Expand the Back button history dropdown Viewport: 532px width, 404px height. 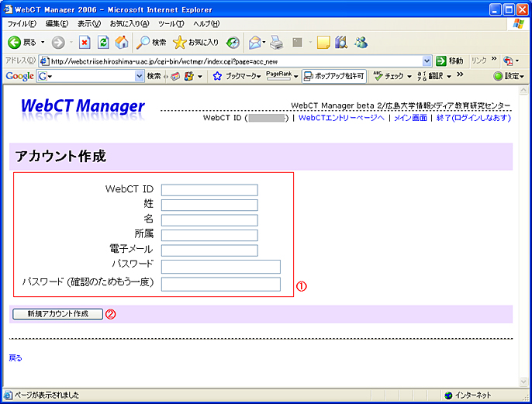tap(43, 43)
